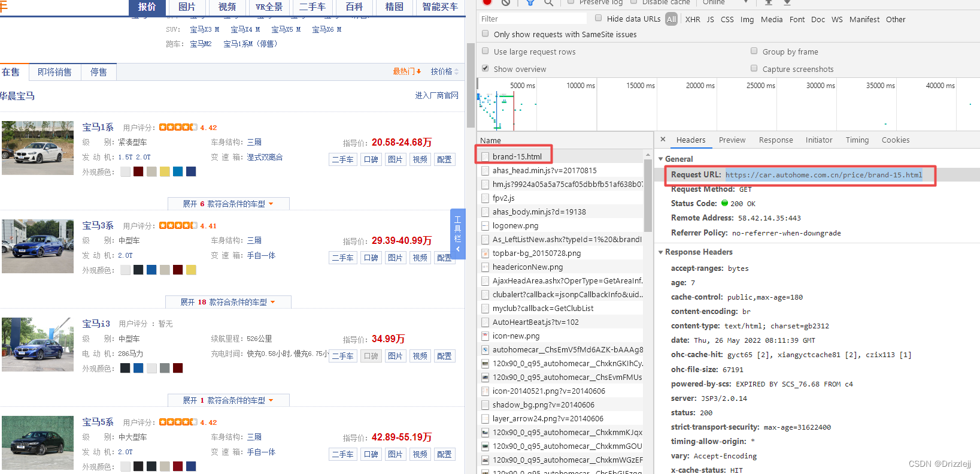Viewport: 980px width, 474px height.
Task: Filter requests by Manifest type
Action: click(x=864, y=19)
